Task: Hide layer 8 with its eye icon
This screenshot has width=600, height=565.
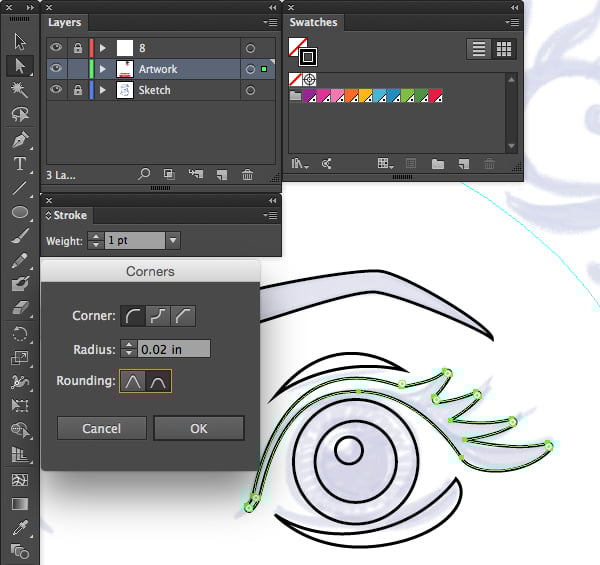Action: pos(56,47)
